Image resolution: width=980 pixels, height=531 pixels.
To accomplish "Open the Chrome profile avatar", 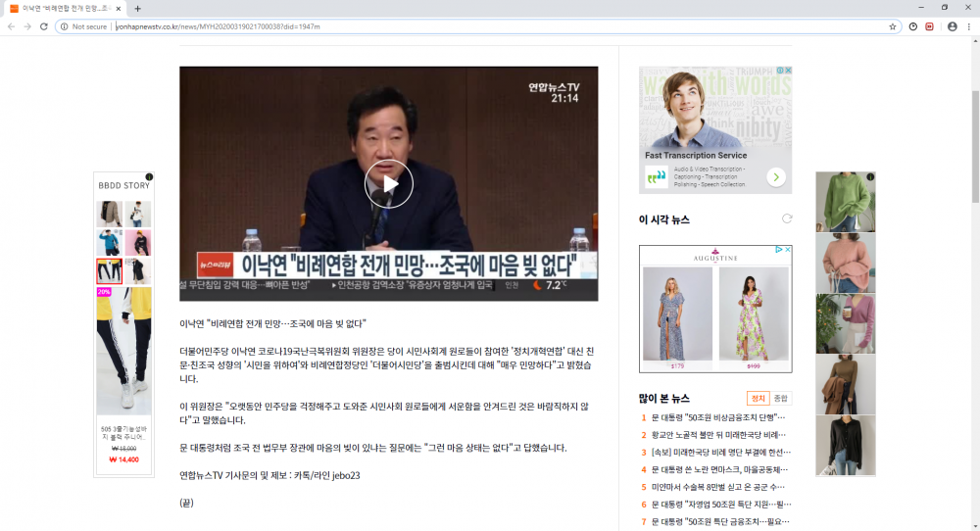I will [952, 26].
